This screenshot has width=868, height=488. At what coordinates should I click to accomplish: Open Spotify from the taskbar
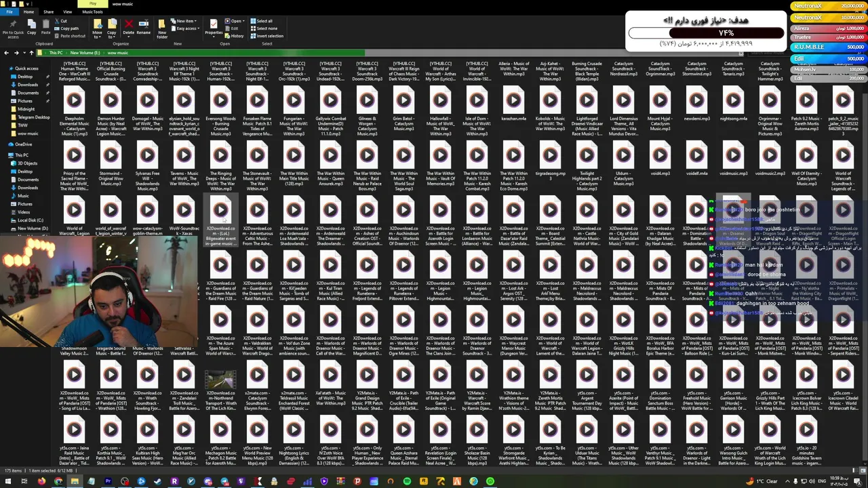point(407,482)
